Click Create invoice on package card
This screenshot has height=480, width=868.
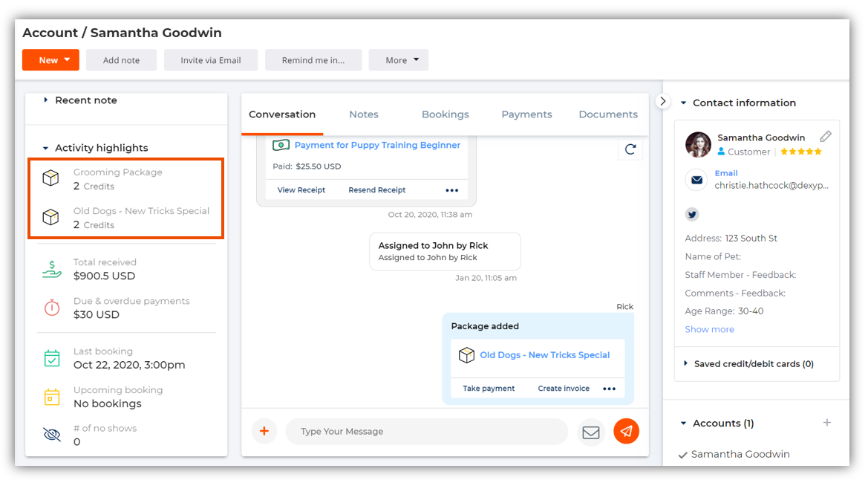point(564,388)
